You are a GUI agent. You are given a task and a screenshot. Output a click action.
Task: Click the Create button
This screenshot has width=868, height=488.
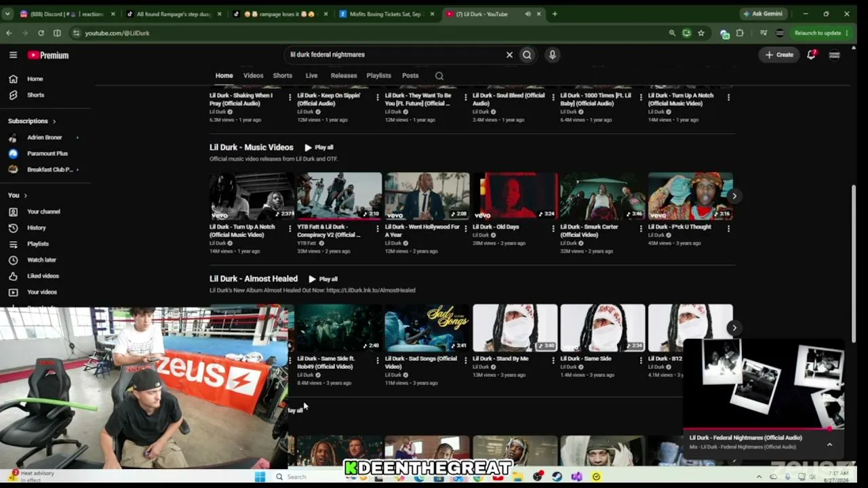(x=779, y=55)
